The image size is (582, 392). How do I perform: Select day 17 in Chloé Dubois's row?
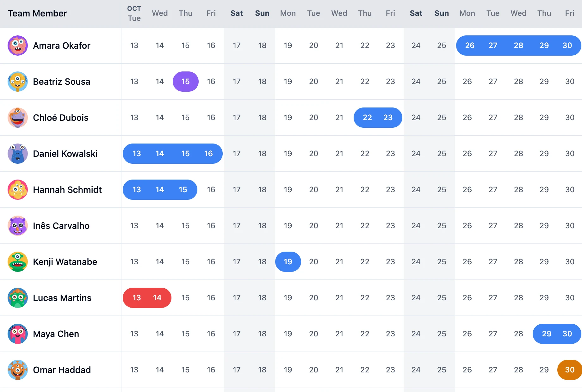point(237,118)
